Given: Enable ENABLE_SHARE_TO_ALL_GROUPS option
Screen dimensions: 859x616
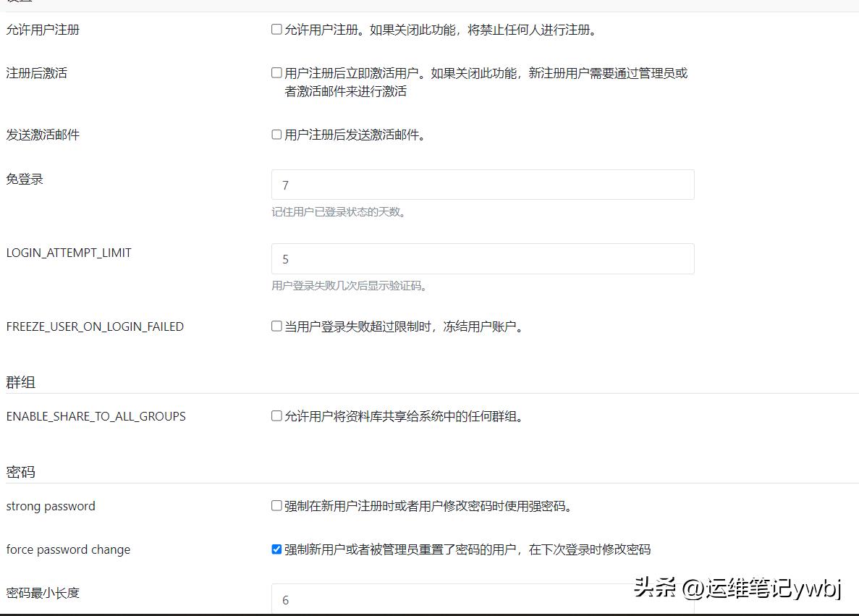Looking at the screenshot, I should click(276, 415).
